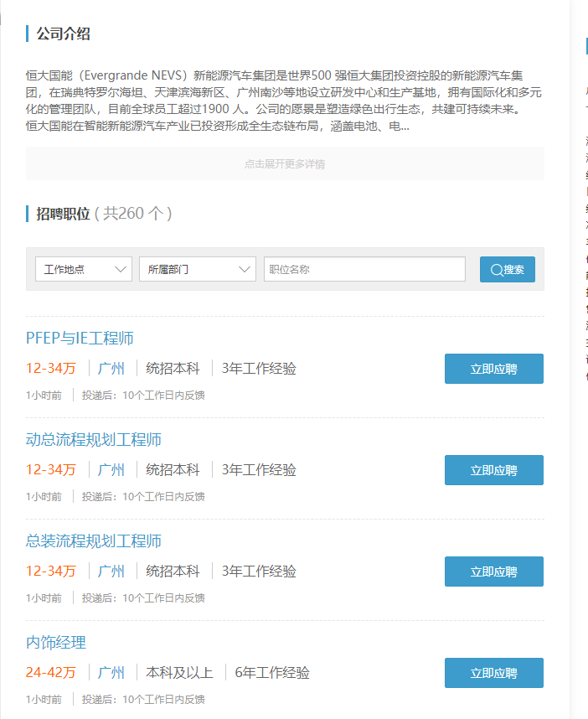Click the 公司介绍 section heading
Viewport: 588px width, 719px height.
pyautogui.click(x=64, y=34)
